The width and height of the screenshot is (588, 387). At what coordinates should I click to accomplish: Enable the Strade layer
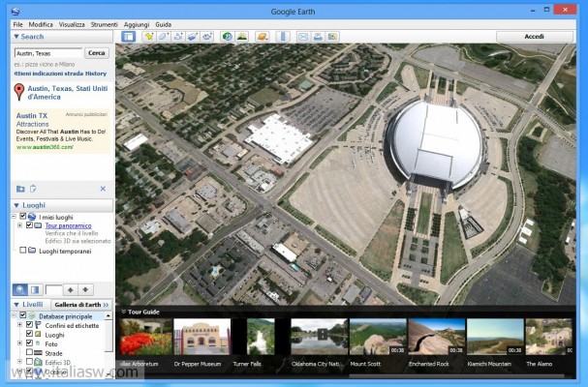[x=29, y=352]
